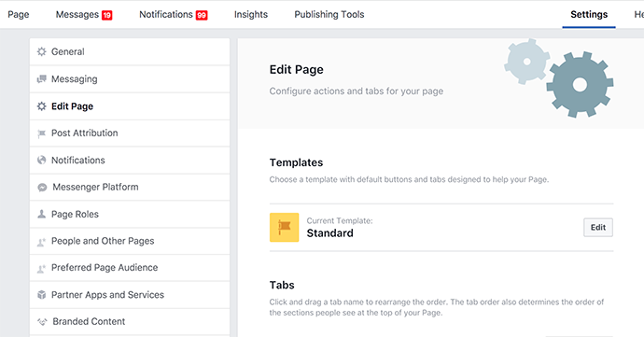The width and height of the screenshot is (644, 337).
Task: Open Branded Content section
Action: click(130, 321)
